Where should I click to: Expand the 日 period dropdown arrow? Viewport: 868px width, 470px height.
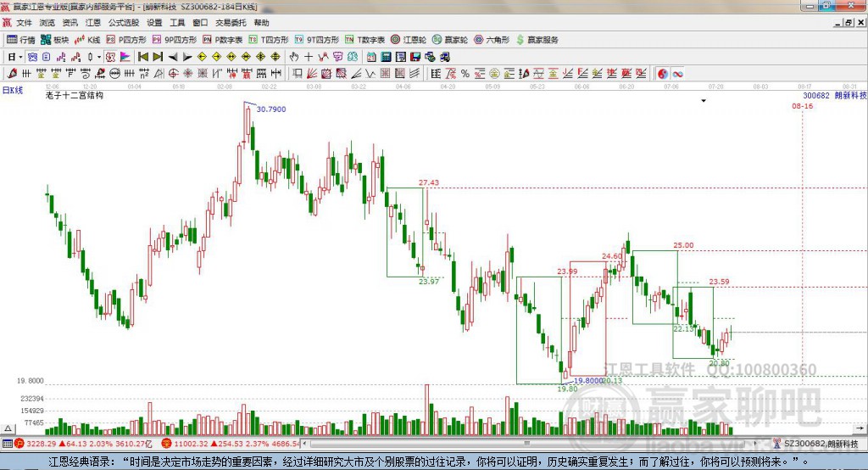click(x=20, y=57)
